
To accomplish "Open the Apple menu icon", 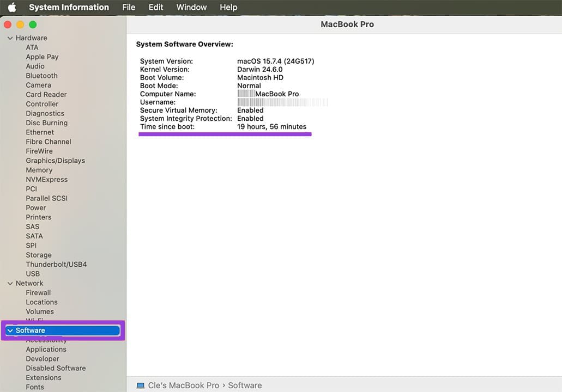I will [12, 7].
